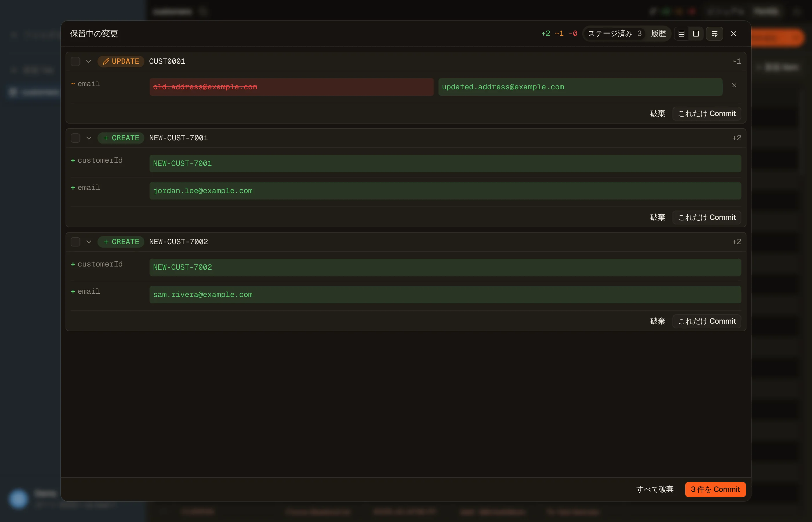
Task: Switch to split side-by-side layout icon
Action: 696,34
